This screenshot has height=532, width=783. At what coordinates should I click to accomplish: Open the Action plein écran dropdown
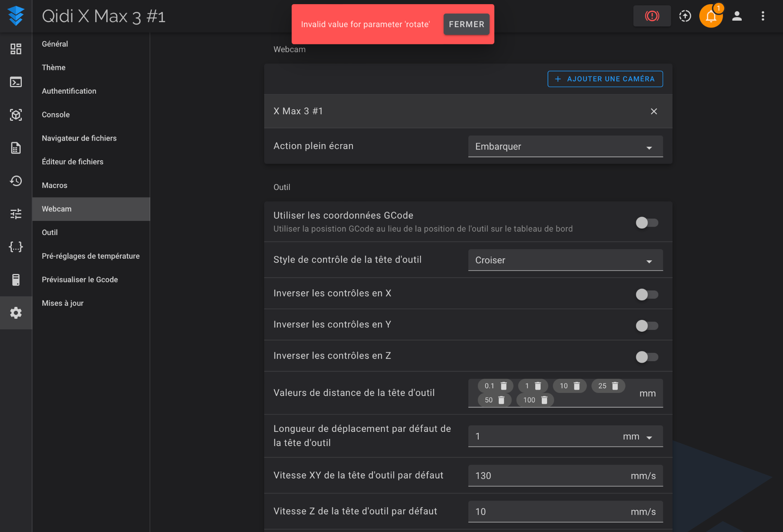point(565,146)
